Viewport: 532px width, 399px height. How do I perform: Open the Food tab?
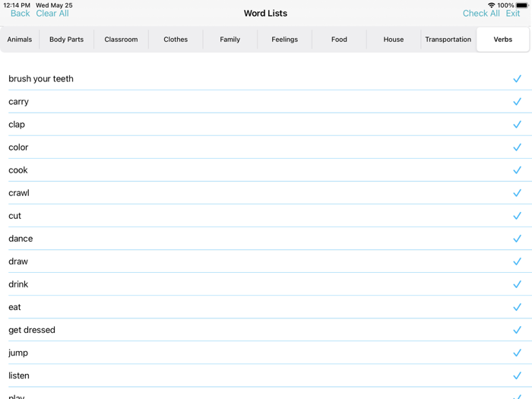coord(339,40)
